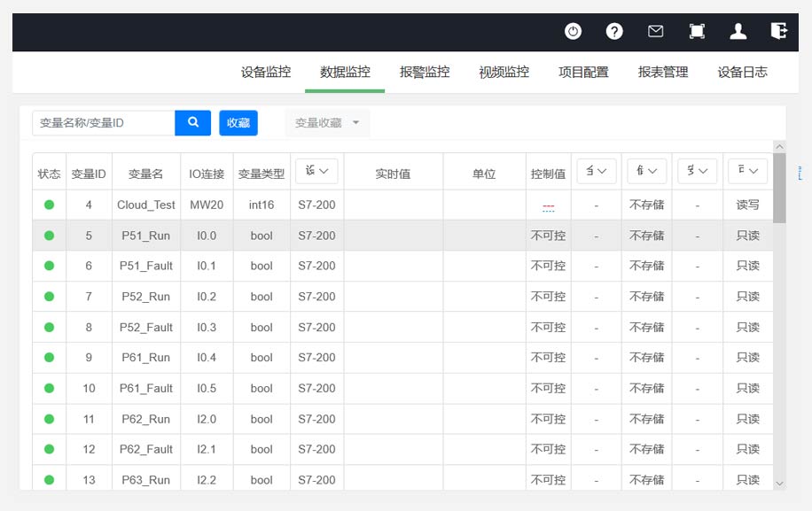812x511 pixels.
Task: Click the green status dot for P52_Run
Action: [x=49, y=297]
